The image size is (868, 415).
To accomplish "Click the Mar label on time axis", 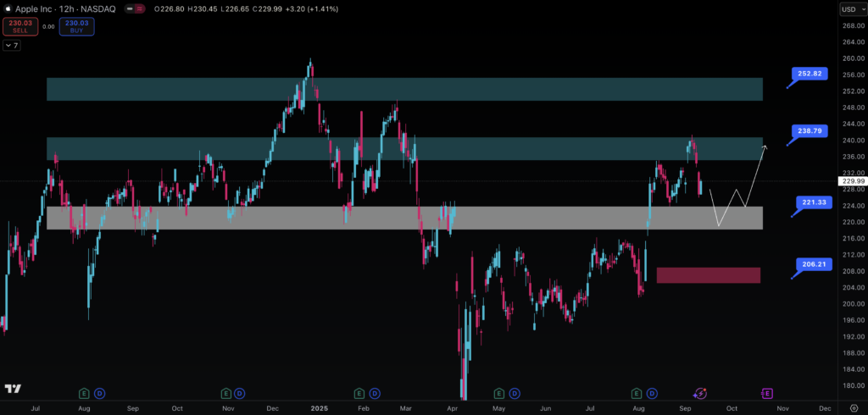I will (x=406, y=408).
